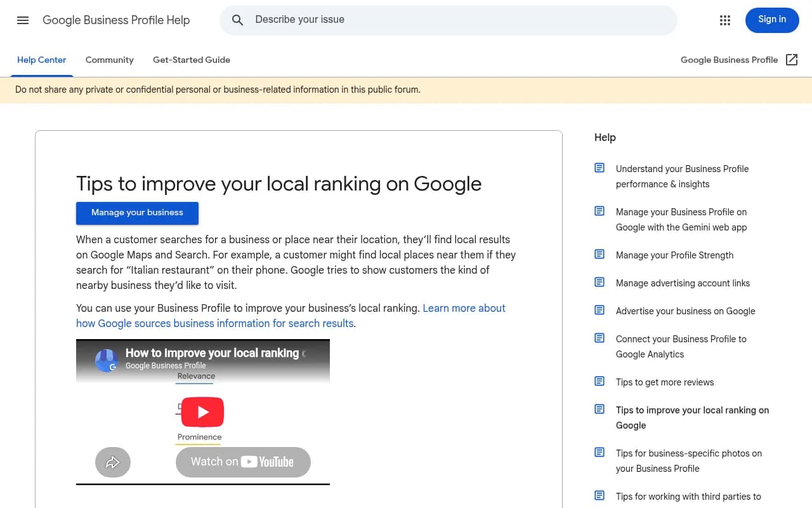
Task: Click the Manage your business button
Action: click(137, 213)
